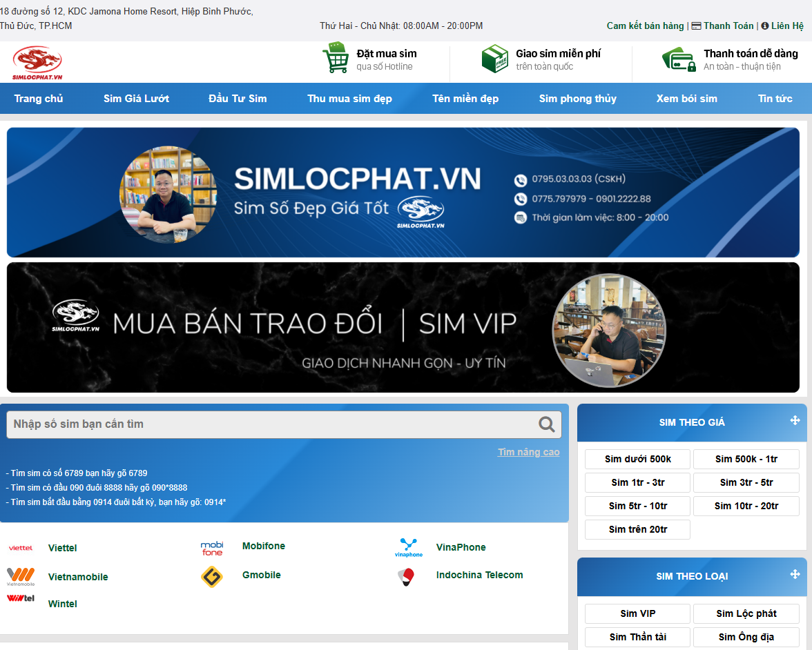Screen dimensions: 812x650
Task: Expand the SIM THEO LOẠI panel cross icon
Action: click(x=795, y=574)
